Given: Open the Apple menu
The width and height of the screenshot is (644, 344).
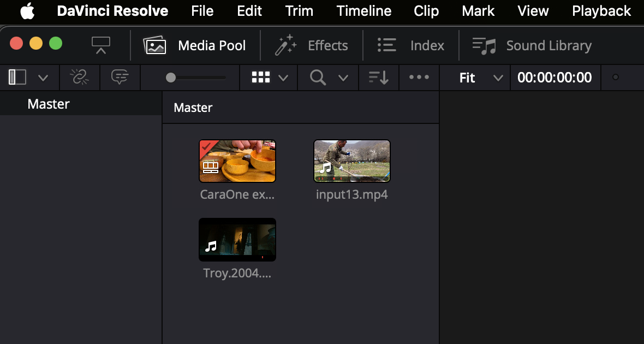Looking at the screenshot, I should point(27,11).
